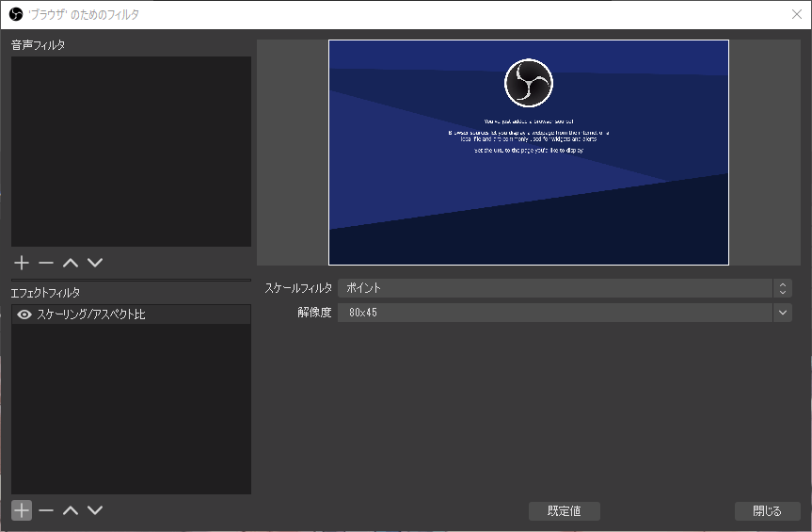Click the browser source preview image
Viewport: 812px width, 532px height.
[528, 153]
